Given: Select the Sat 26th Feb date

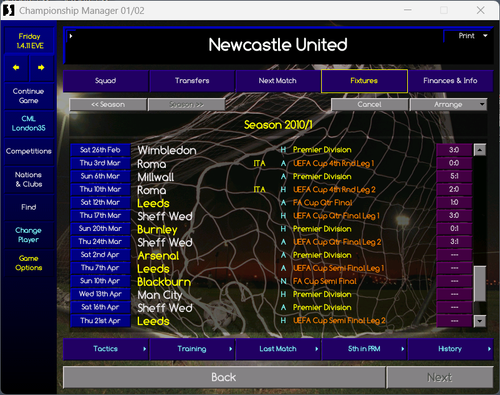Looking at the screenshot, I should (x=100, y=150).
